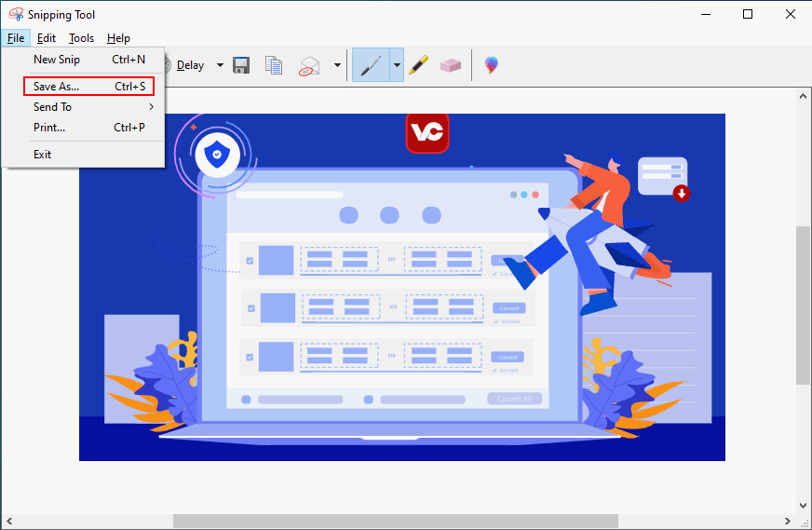Open the Pen options dropdown arrow
This screenshot has width=812, height=530.
(x=397, y=65)
